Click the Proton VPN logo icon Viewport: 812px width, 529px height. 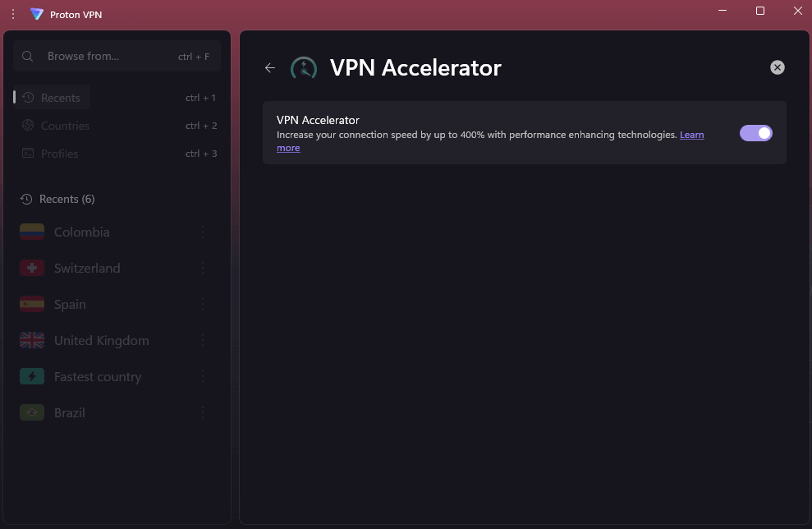[36, 14]
